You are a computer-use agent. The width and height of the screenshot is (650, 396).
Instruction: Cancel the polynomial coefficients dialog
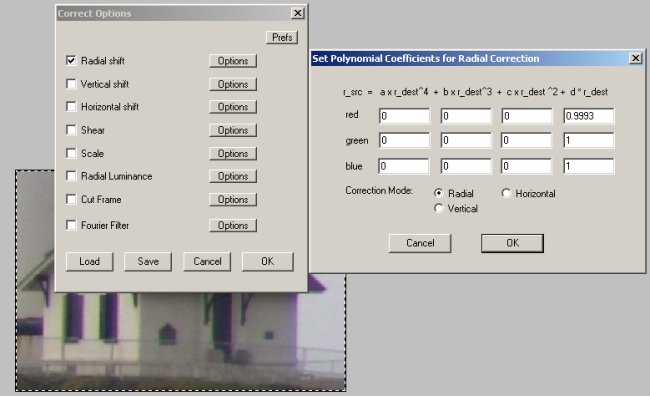420,243
